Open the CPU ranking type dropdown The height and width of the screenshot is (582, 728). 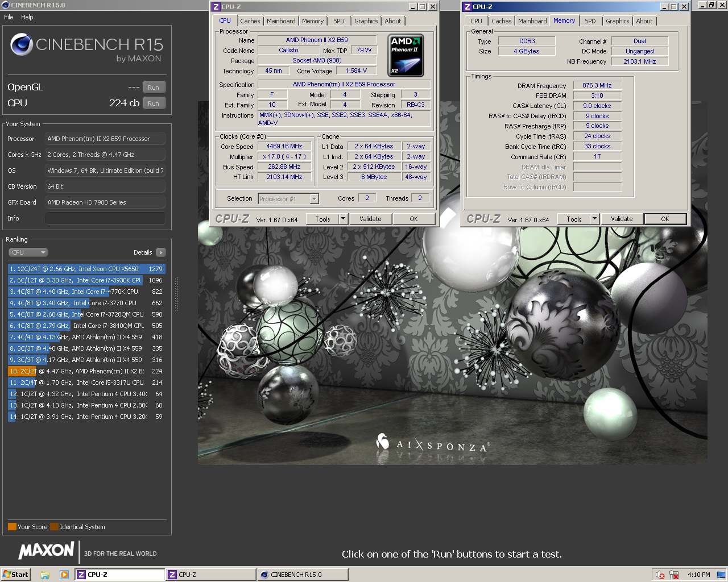(28, 252)
